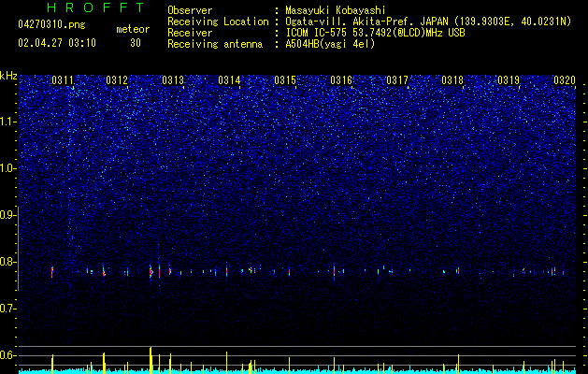Click the Ogata-vill. Akita-Pref. JAPAN location text
Viewport: 588px width, 374px height.
click(x=428, y=22)
